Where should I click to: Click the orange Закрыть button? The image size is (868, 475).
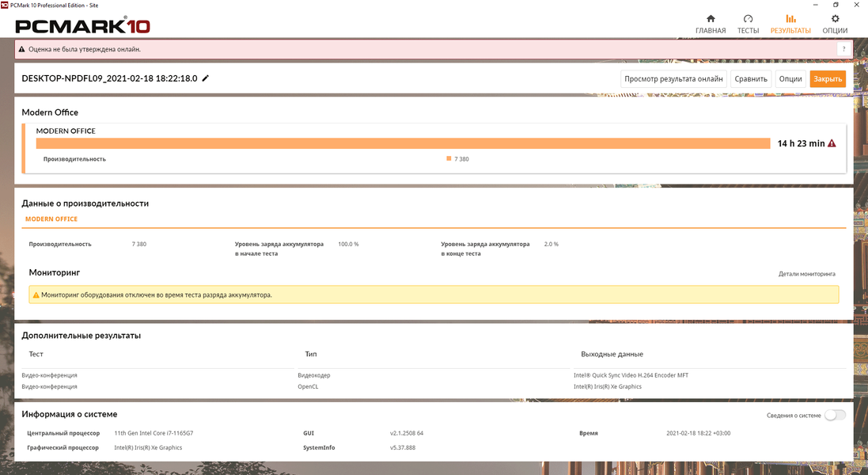[828, 78]
